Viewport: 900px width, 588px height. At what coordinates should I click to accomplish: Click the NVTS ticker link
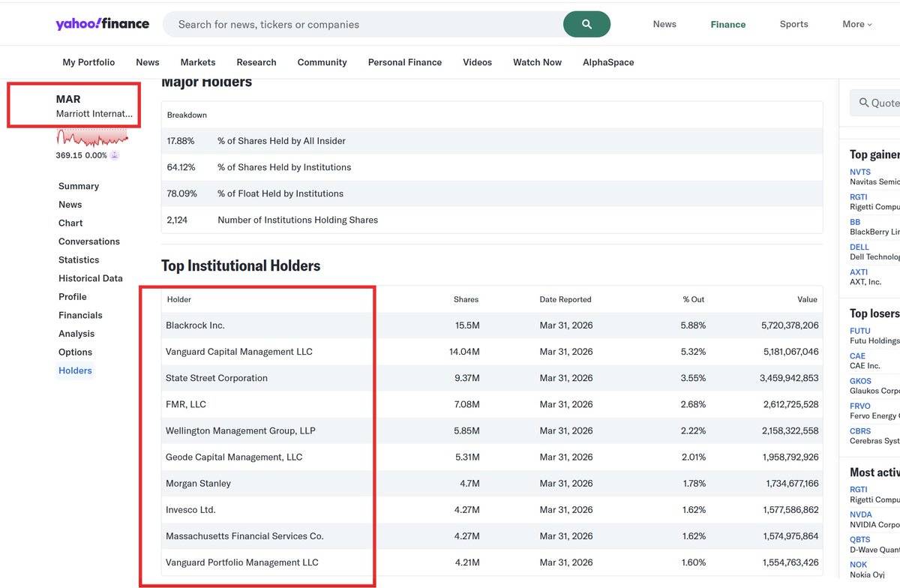pyautogui.click(x=860, y=172)
